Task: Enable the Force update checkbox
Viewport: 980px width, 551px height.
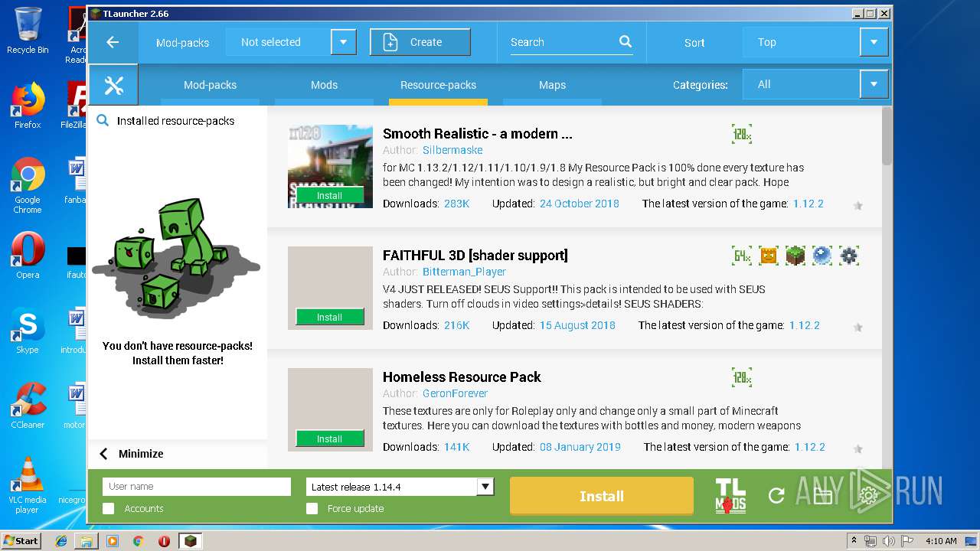Action: pos(312,508)
